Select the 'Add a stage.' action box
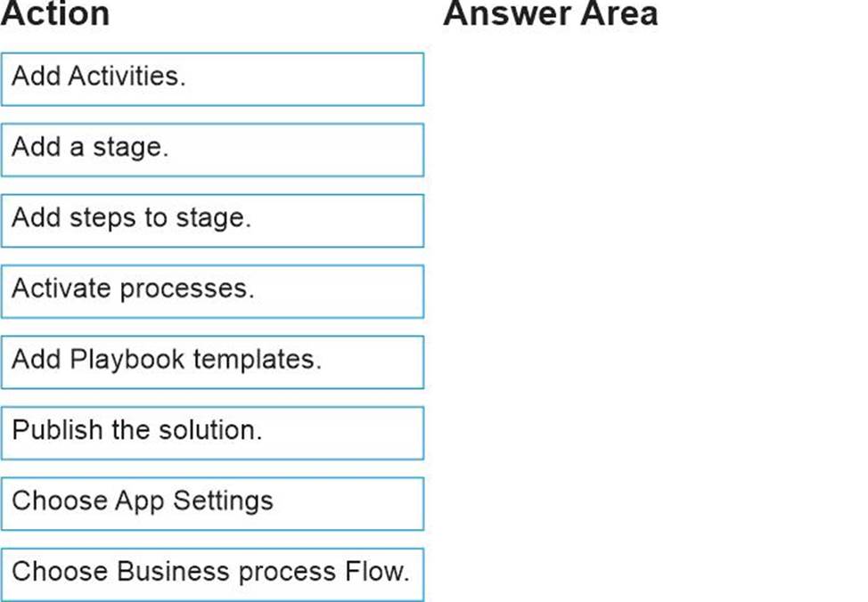868x602 pixels. click(x=212, y=149)
